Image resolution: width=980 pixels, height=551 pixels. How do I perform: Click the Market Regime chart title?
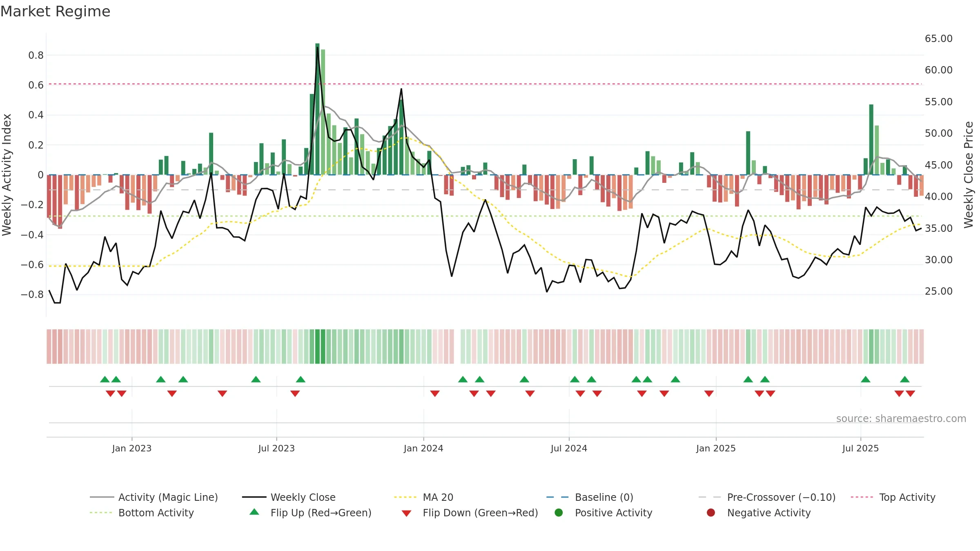(55, 11)
